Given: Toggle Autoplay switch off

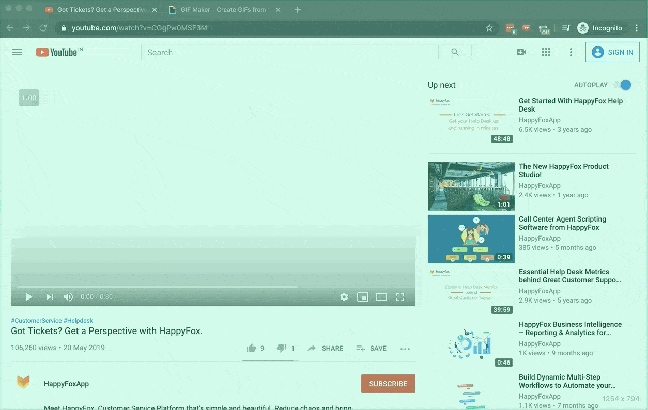Looking at the screenshot, I should point(622,85).
